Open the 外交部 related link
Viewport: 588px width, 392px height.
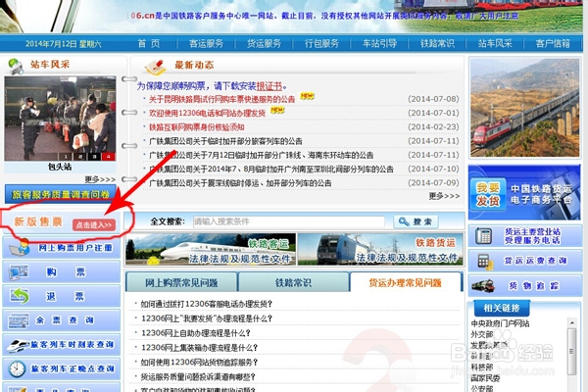click(x=482, y=334)
